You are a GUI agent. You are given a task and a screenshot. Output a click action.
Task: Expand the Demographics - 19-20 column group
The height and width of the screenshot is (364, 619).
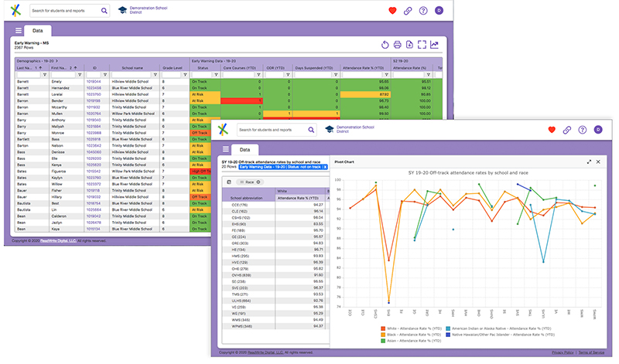pos(56,59)
